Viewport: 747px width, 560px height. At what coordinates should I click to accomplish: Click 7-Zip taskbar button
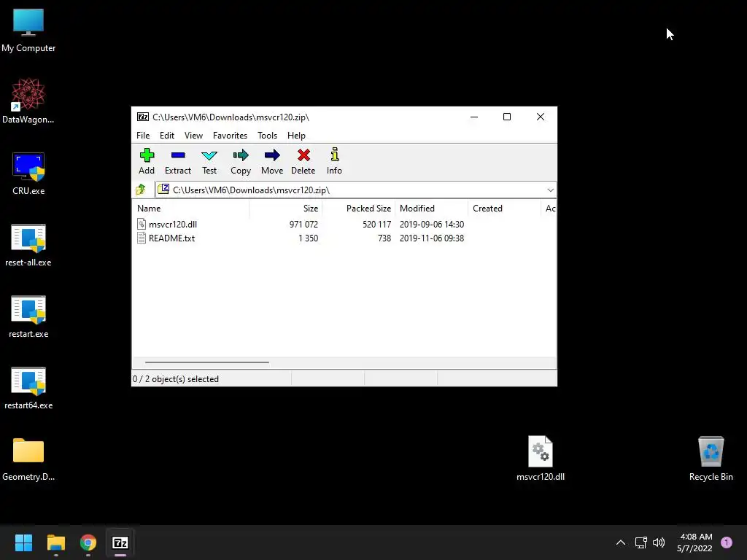tap(120, 542)
